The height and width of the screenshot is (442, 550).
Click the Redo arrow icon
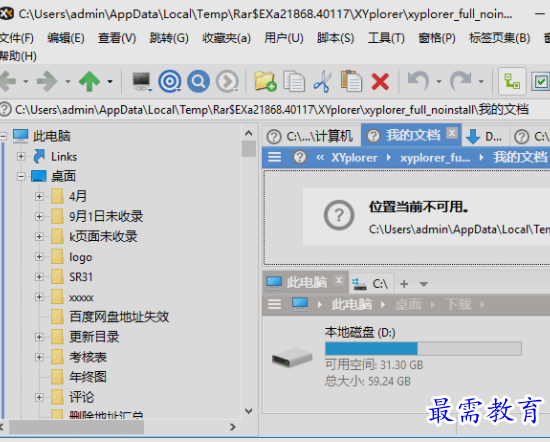(x=461, y=81)
